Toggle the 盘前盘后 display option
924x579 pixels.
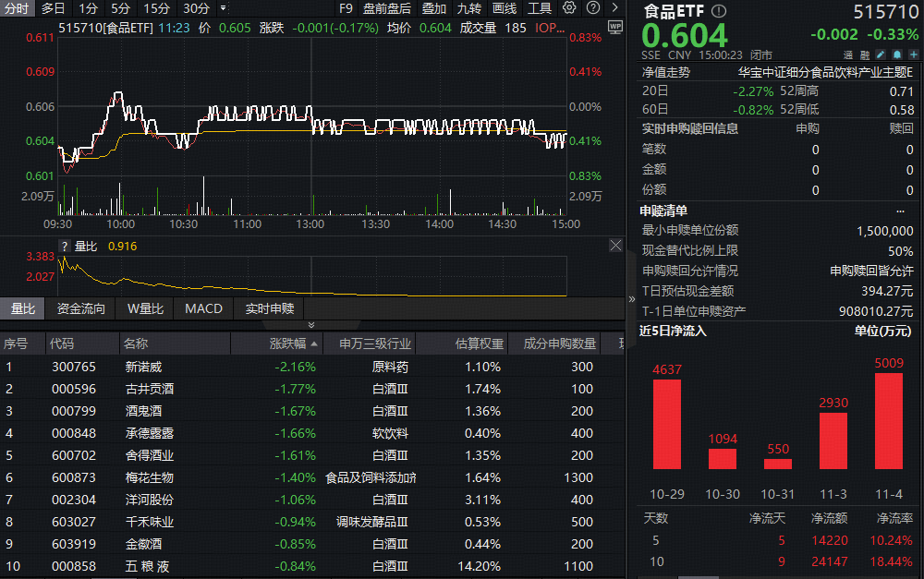387,8
